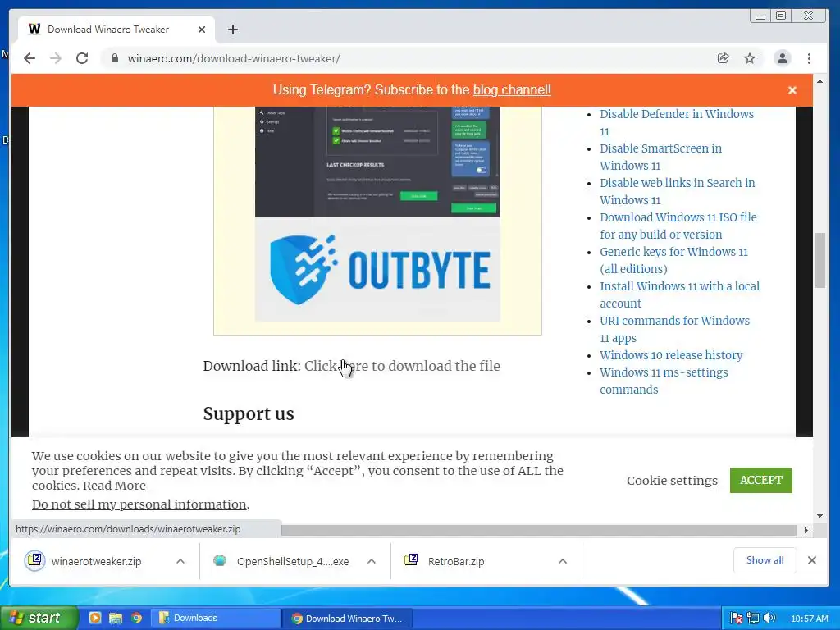The height and width of the screenshot is (630, 840).
Task: Click Do not sell my personal information
Action: (139, 504)
